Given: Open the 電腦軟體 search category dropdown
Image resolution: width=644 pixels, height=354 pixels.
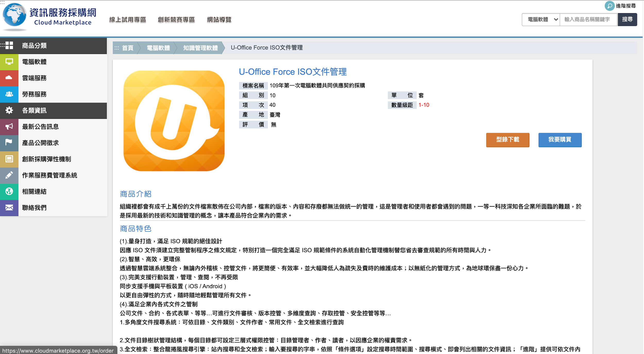Looking at the screenshot, I should pyautogui.click(x=541, y=20).
